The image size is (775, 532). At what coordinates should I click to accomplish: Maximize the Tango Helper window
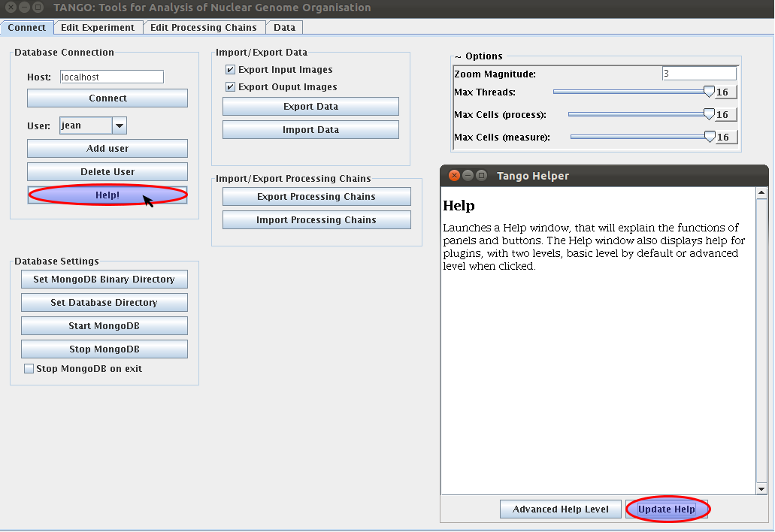point(481,175)
